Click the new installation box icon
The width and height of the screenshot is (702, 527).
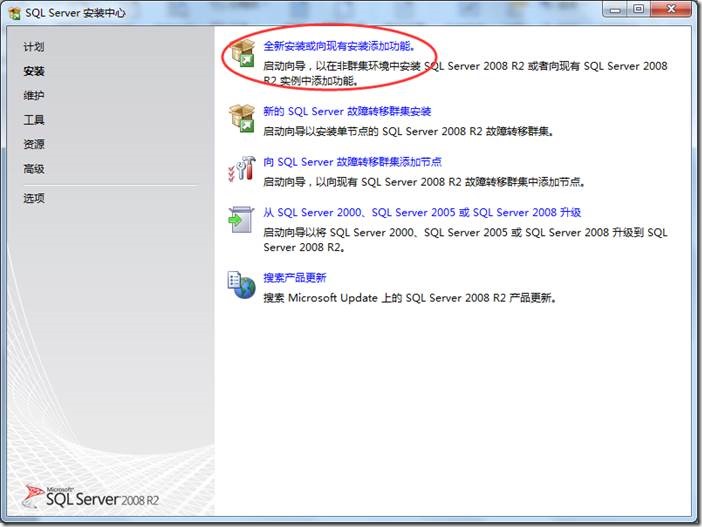[x=242, y=53]
